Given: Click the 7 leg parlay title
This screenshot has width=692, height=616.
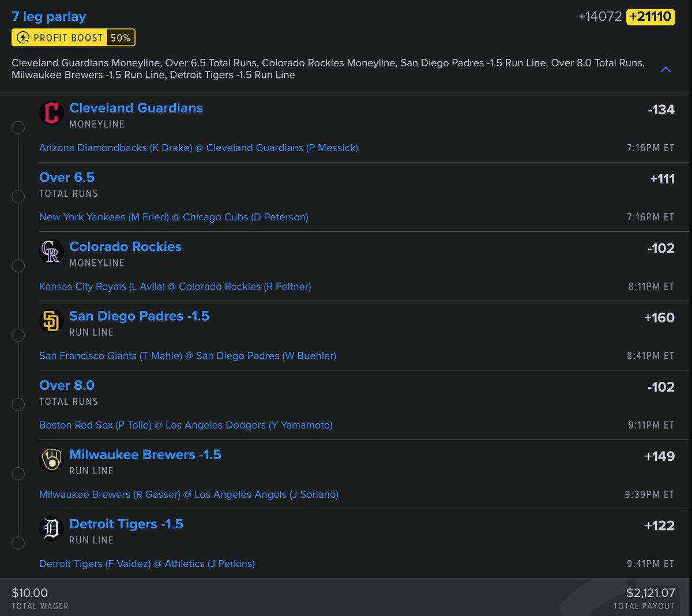Looking at the screenshot, I should click(x=49, y=17).
